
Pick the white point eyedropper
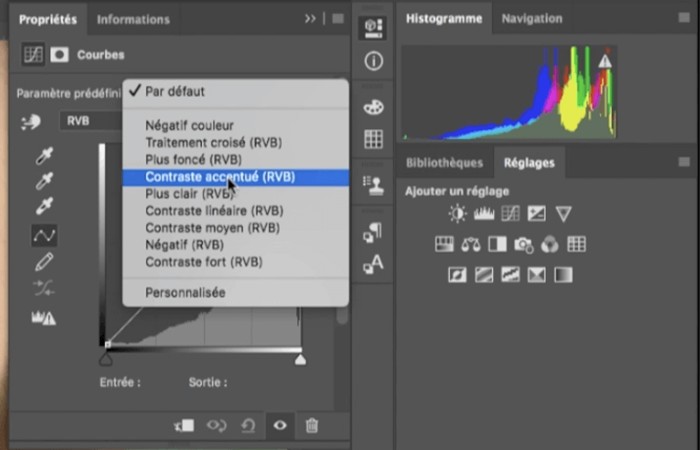coord(44,206)
